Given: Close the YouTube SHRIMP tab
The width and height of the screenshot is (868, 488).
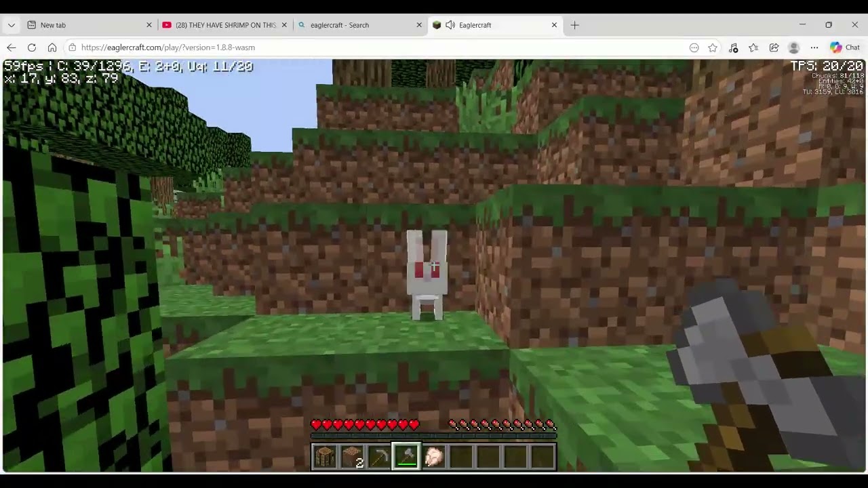Looking at the screenshot, I should [284, 25].
